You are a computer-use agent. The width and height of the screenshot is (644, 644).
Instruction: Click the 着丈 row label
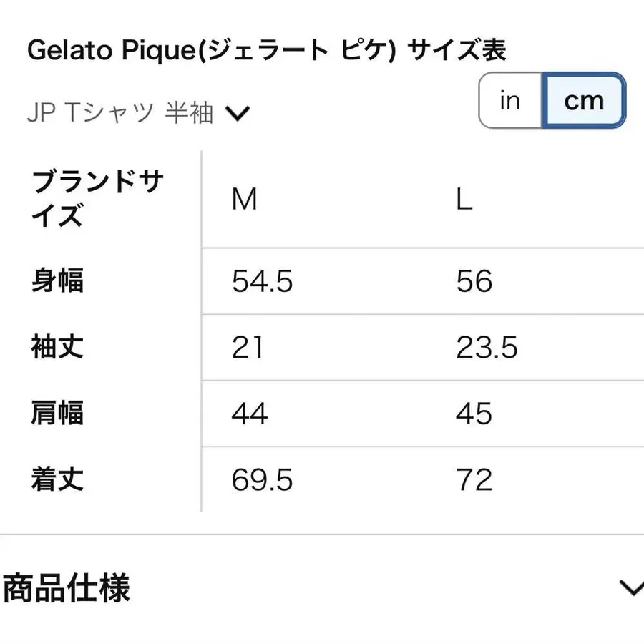coord(57,480)
